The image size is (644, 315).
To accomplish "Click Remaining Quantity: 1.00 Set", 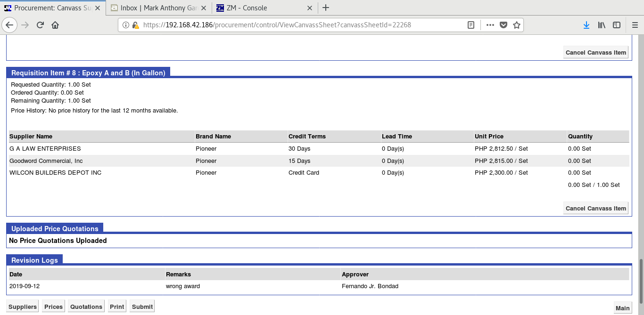I will [51, 101].
